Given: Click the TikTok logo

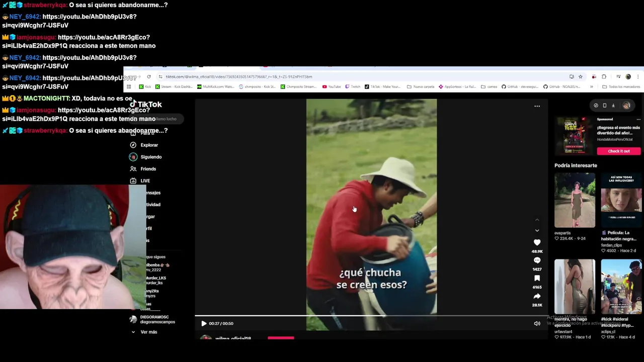Looking at the screenshot, I should tap(146, 104).
